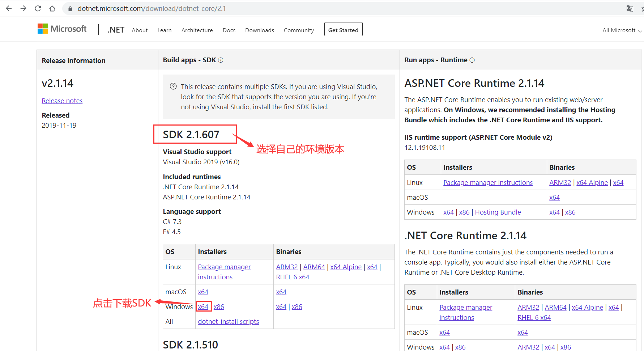644x351 pixels.
Task: Click the Get Started button
Action: click(x=343, y=30)
